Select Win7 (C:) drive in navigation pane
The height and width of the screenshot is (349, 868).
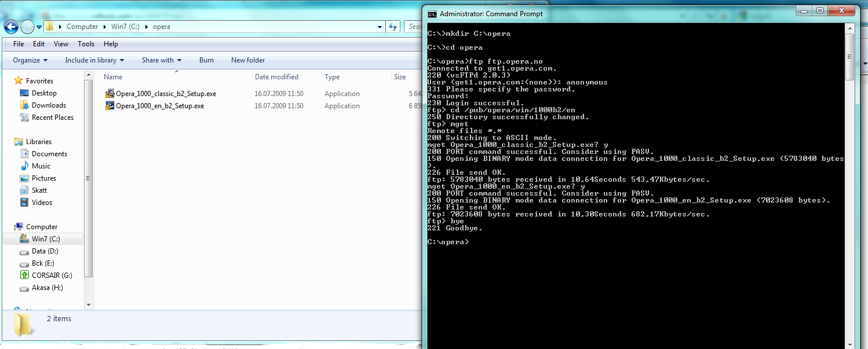[x=46, y=239]
